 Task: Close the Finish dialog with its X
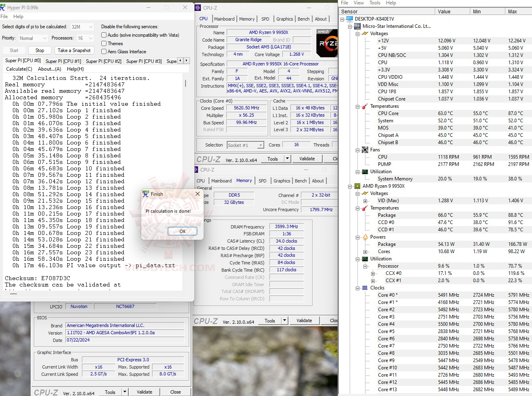click(198, 194)
